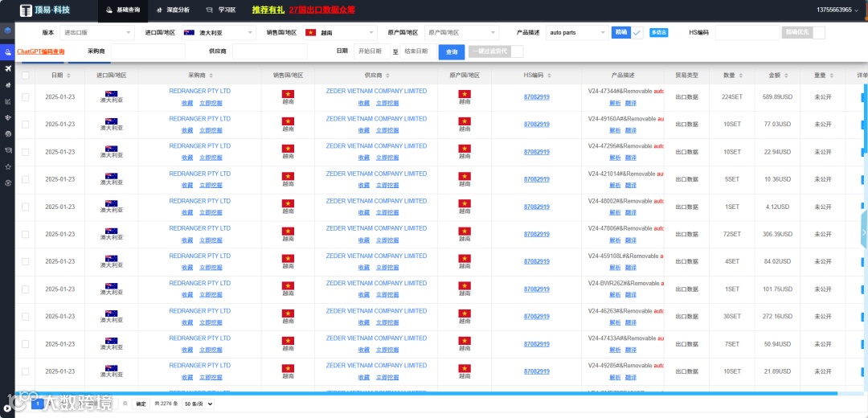Select page 1 in pagination
Image resolution: width=868 pixels, height=418 pixels.
[38, 404]
